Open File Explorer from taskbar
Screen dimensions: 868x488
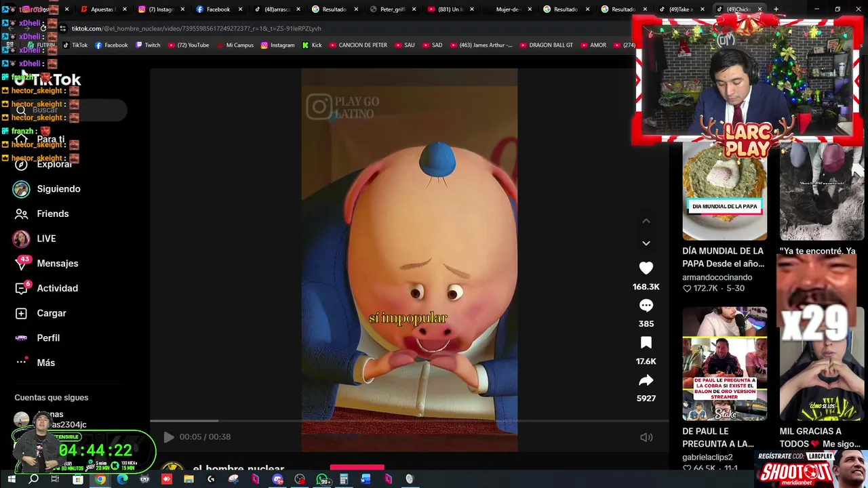click(x=189, y=480)
